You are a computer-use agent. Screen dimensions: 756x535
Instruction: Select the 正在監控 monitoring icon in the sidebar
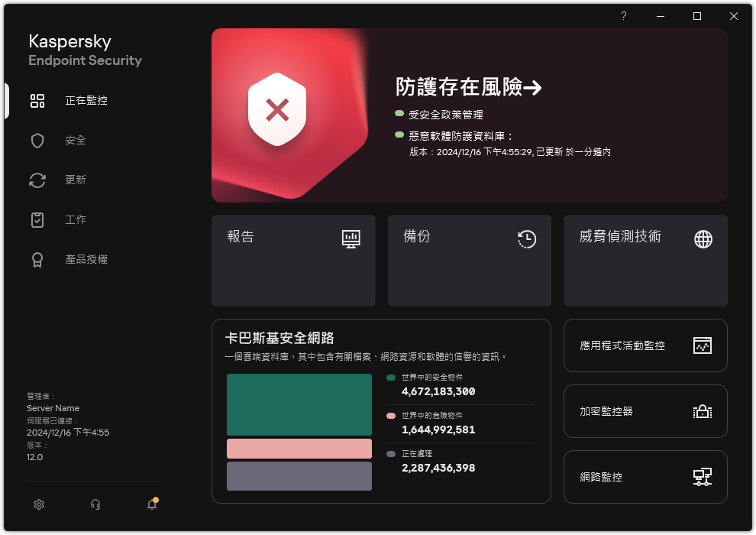tap(37, 100)
